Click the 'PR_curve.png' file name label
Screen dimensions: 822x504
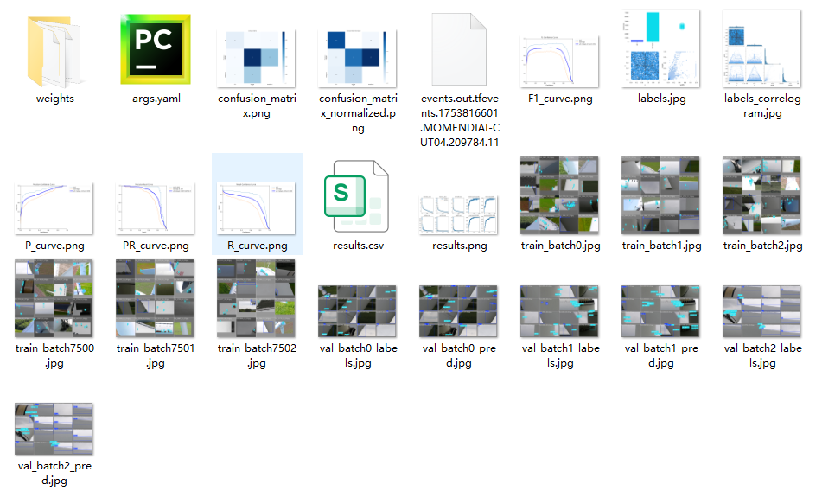point(156,246)
